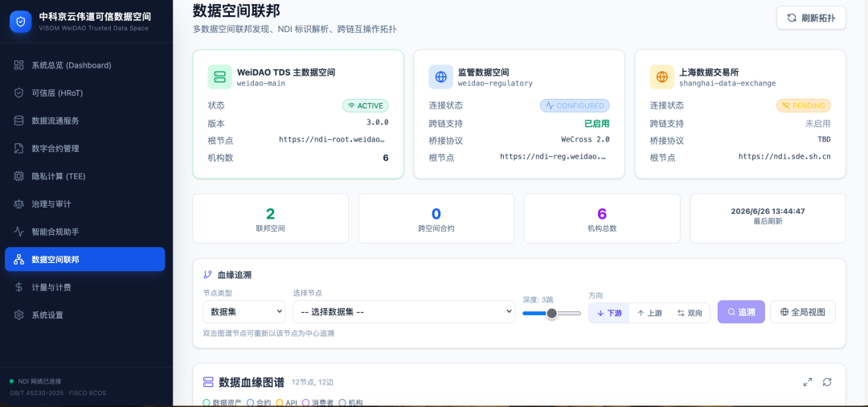The height and width of the screenshot is (407, 868).
Task: Open 智能合规助手 from the sidebar
Action: pos(84,232)
